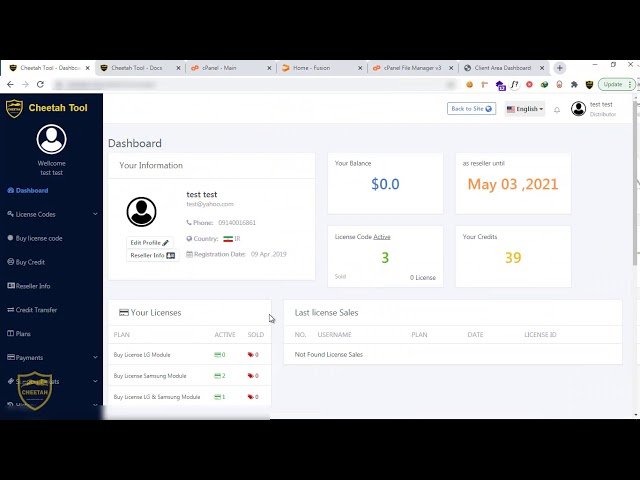Image resolution: width=640 pixels, height=480 pixels.
Task: Click the Credit Transfer arrows icon
Action: (11, 310)
